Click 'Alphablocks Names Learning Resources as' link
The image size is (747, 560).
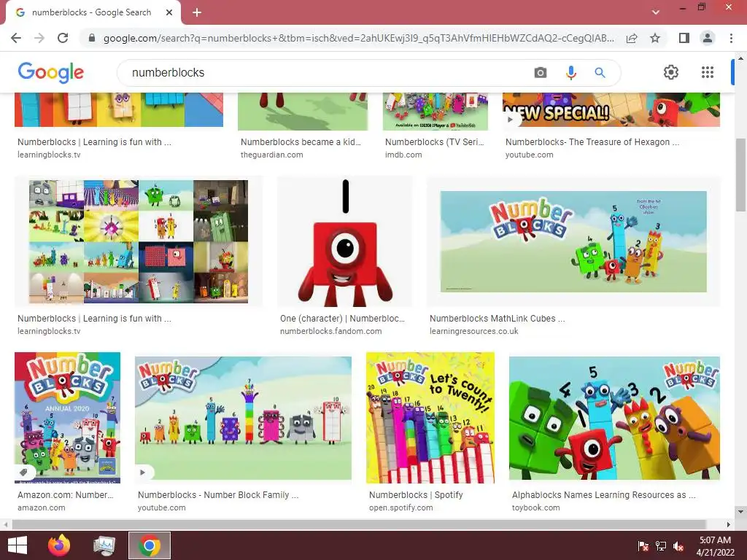point(604,495)
